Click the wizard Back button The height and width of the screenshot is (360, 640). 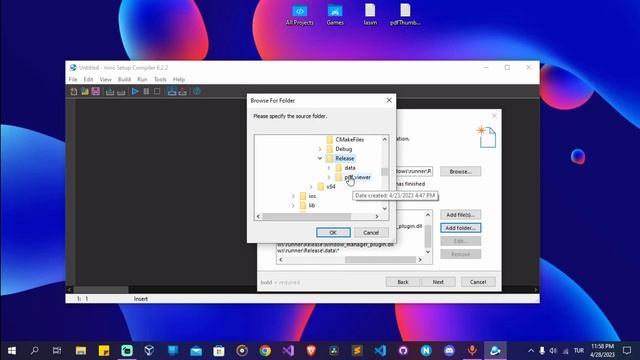click(x=403, y=282)
